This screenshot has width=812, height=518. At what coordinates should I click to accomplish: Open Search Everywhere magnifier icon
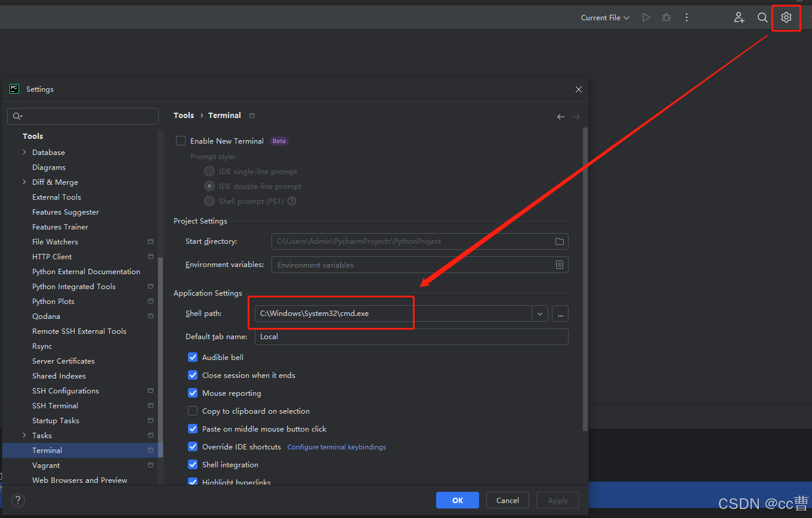[x=762, y=17]
